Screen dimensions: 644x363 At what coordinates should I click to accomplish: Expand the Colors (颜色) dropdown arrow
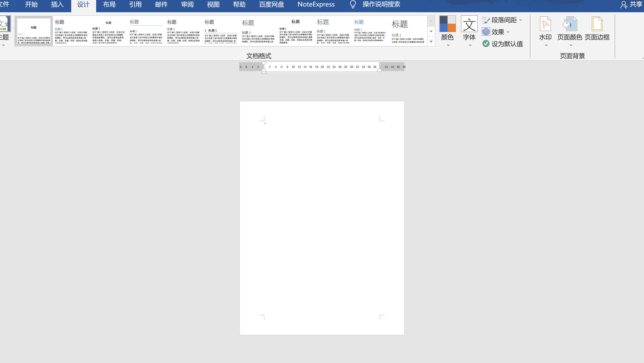point(448,45)
